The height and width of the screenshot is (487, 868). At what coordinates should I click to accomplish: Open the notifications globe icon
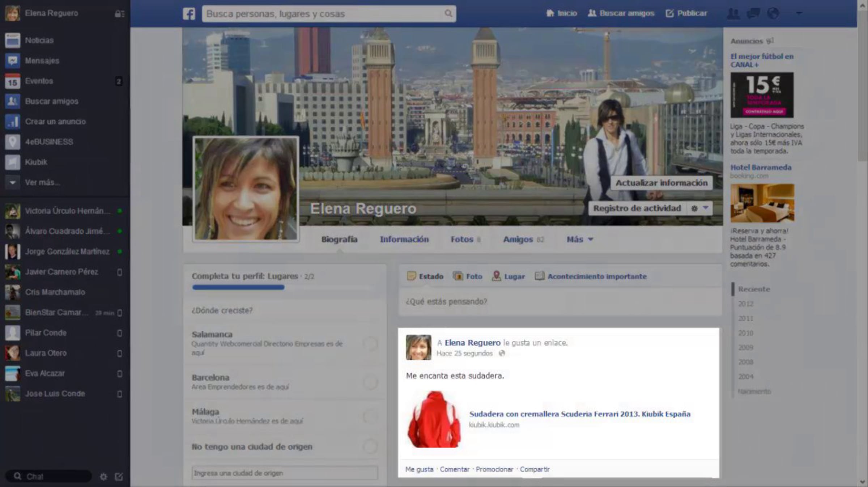[773, 13]
